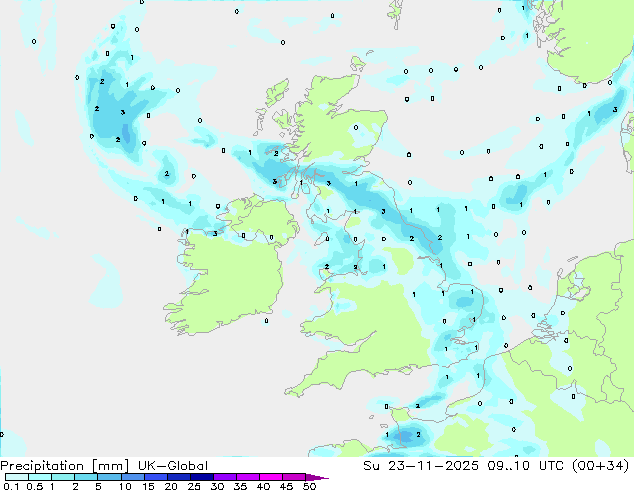The width and height of the screenshot is (634, 490).
Task: Click the 25–30 mm dark blue swatch
Action: coord(201,477)
